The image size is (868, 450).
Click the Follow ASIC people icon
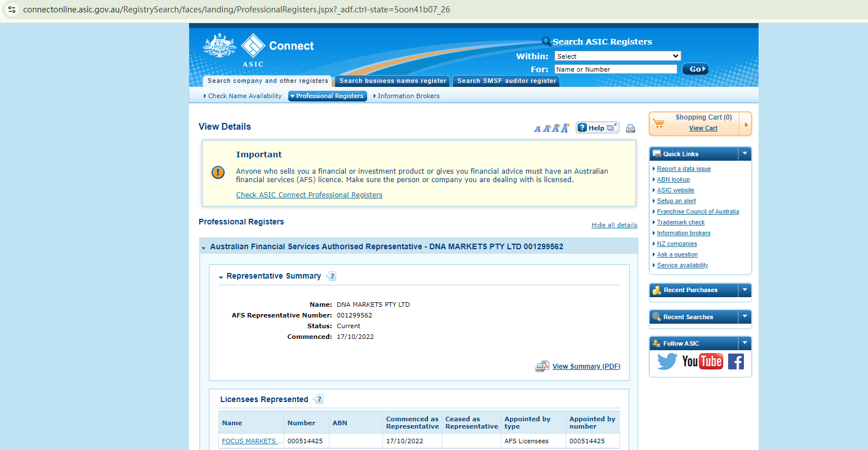[x=656, y=343]
